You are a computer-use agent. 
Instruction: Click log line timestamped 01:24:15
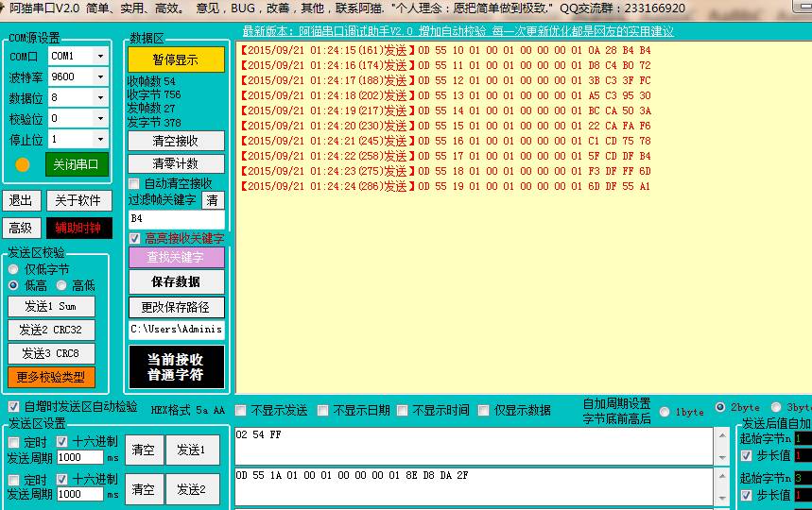445,50
